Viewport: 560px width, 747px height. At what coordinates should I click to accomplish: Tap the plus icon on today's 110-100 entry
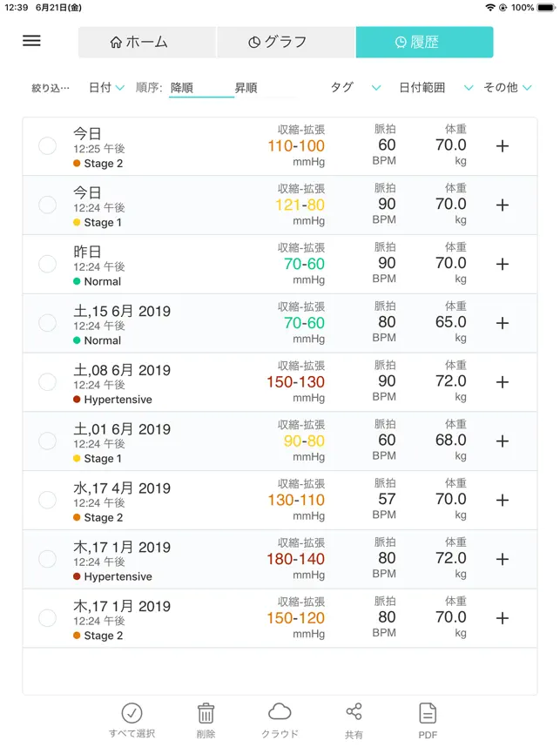503,145
